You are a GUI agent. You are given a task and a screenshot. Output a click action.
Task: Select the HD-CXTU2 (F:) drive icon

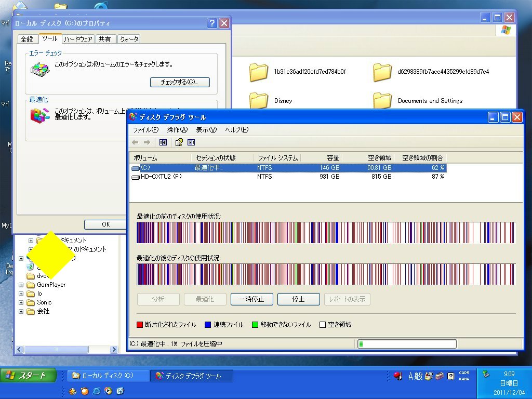[136, 177]
